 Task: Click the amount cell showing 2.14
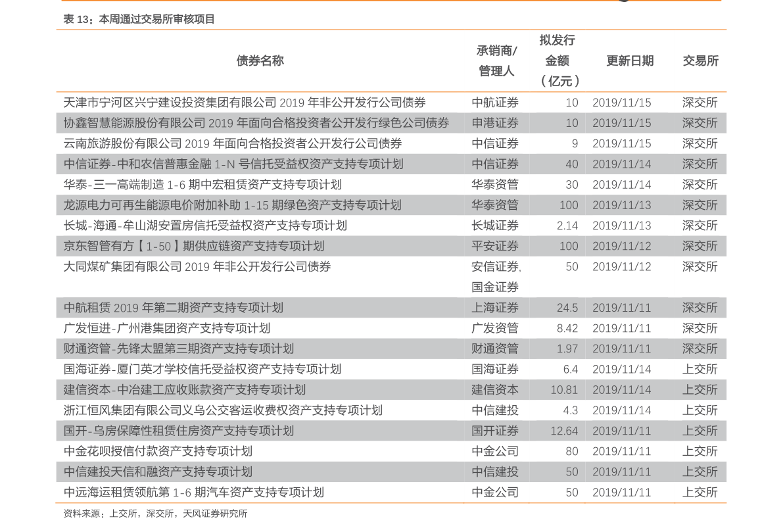pos(567,226)
